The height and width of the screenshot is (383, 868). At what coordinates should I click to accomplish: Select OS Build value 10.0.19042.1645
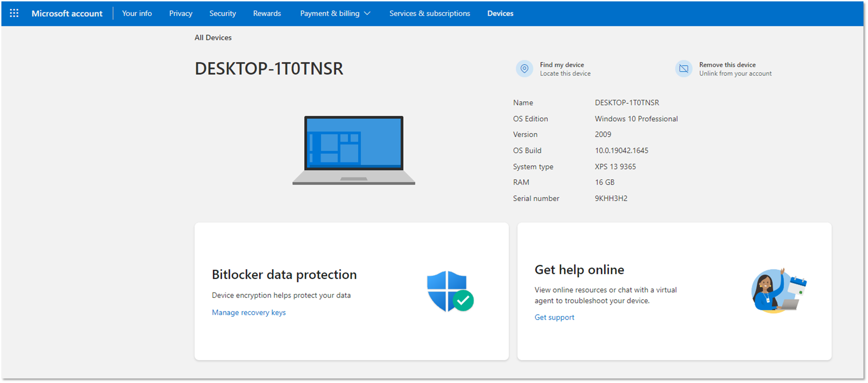[621, 150]
